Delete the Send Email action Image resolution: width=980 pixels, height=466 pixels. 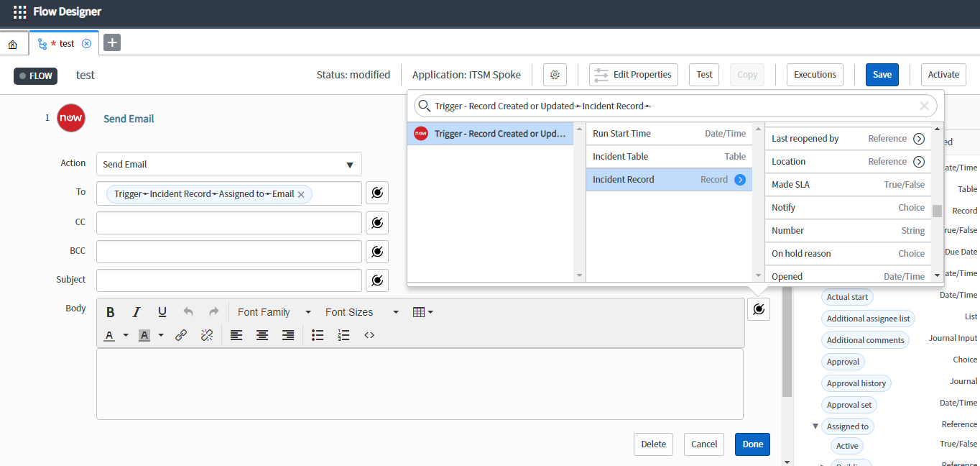click(653, 444)
